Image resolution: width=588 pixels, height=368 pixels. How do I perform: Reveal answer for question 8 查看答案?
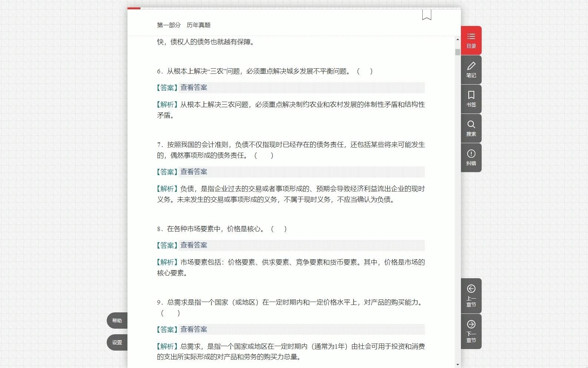[194, 245]
